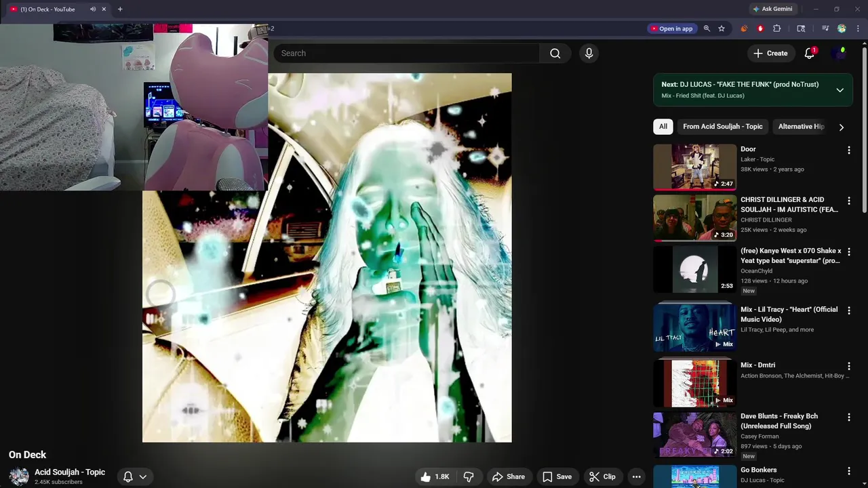This screenshot has width=868, height=488.
Task: Bookmark this page with star icon
Action: [722, 28]
